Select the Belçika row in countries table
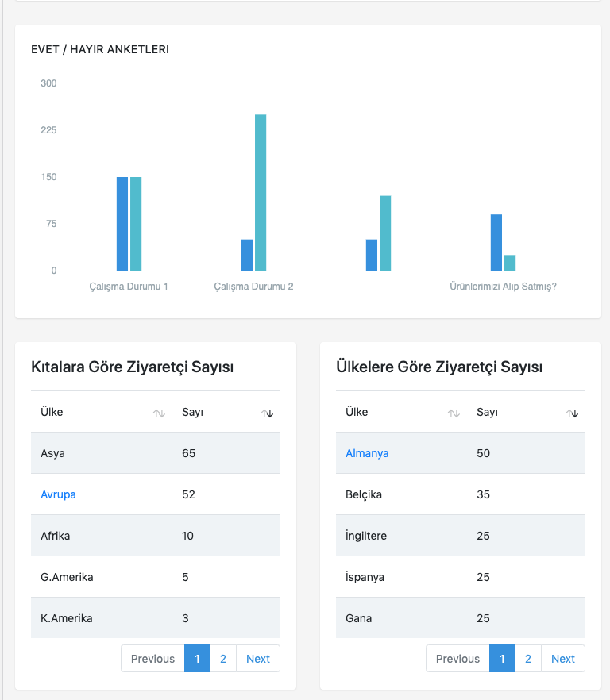The image size is (610, 700). (461, 494)
